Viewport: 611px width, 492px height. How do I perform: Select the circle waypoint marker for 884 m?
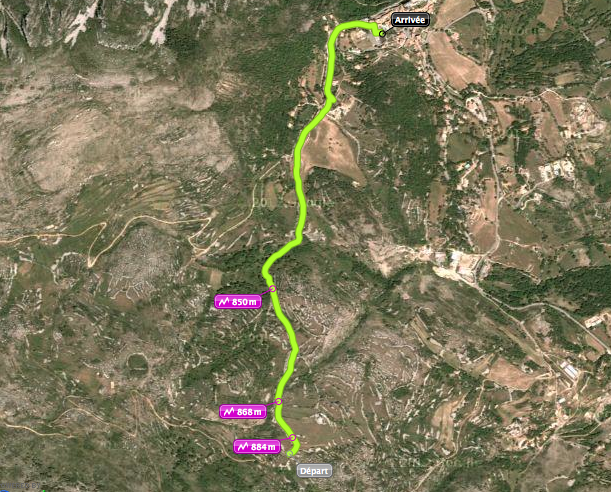[293, 437]
